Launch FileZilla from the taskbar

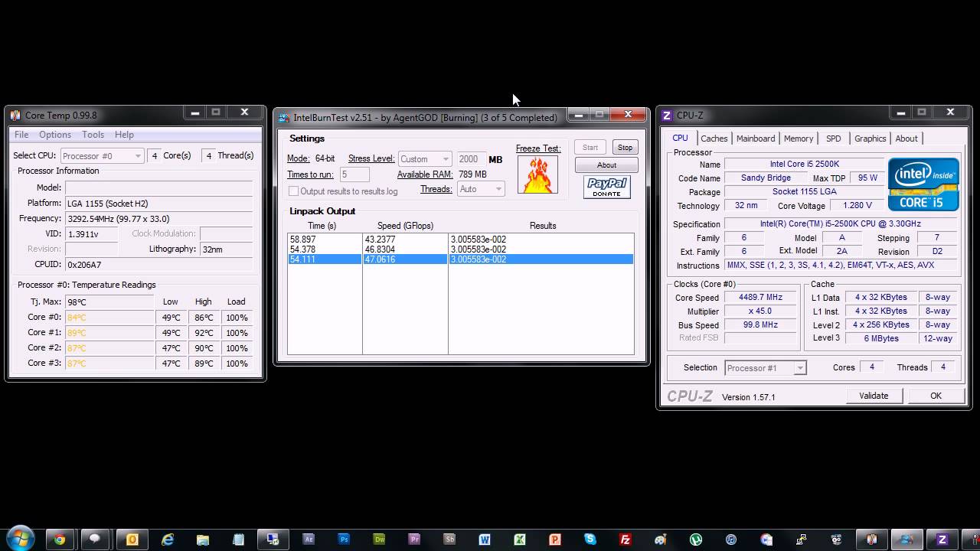626,539
